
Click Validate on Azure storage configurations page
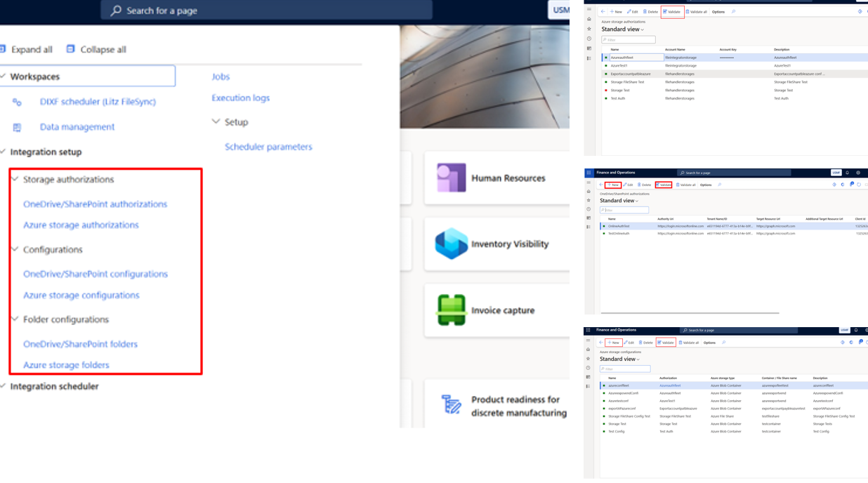point(666,343)
